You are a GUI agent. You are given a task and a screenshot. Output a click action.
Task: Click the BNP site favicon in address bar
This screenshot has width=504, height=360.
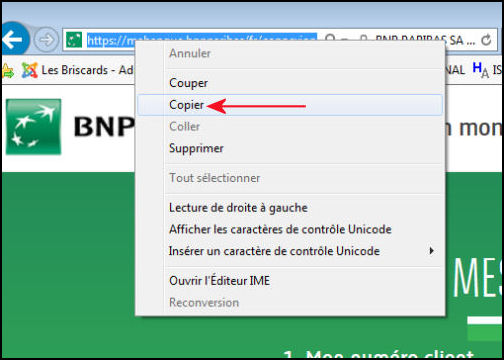coord(74,40)
